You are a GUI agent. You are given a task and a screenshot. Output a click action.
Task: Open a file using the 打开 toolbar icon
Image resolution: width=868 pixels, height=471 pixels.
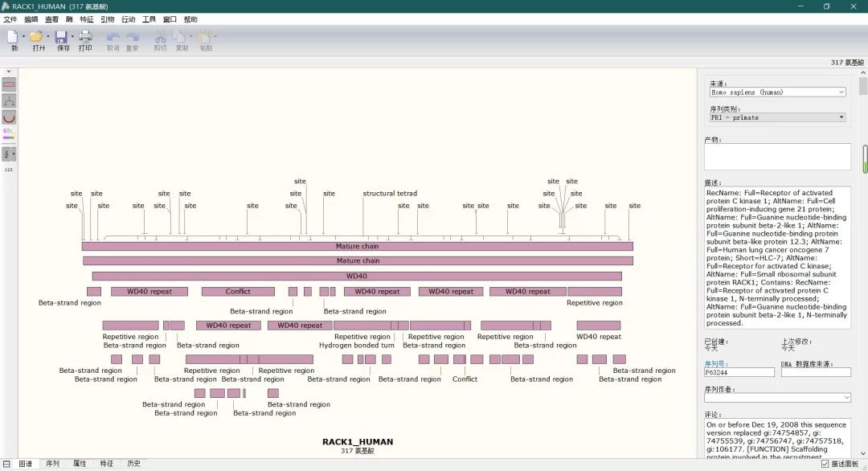pos(38,39)
